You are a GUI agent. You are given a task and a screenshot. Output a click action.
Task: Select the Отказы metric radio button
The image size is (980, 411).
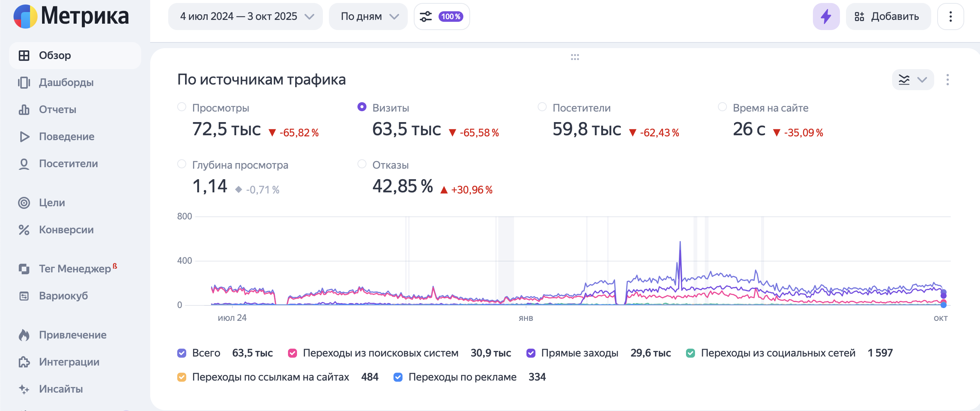point(362,165)
